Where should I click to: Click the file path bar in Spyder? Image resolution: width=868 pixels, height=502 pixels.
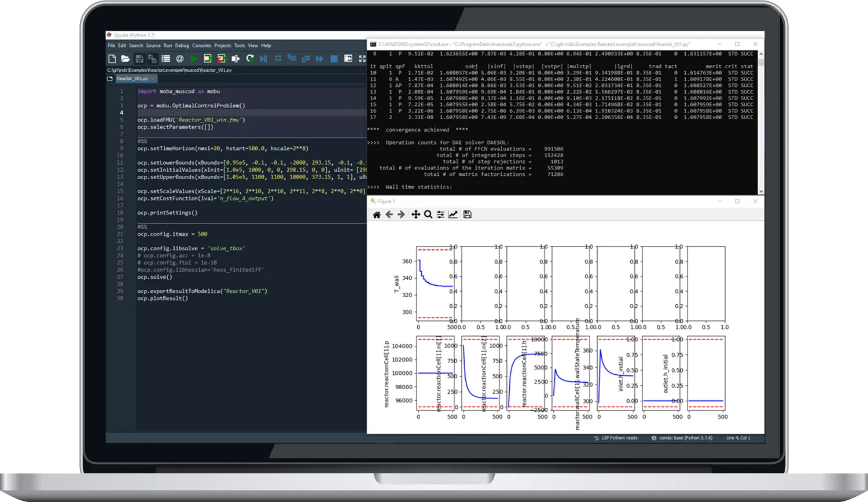236,70
